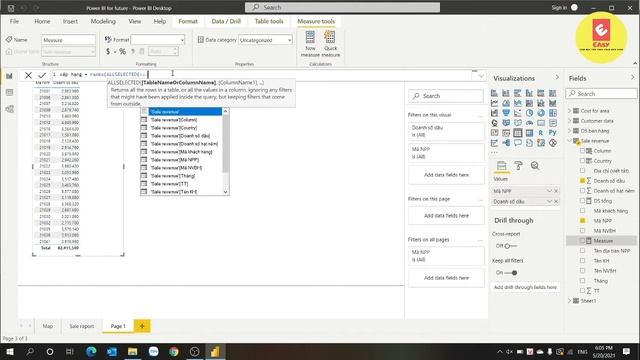Open the Modeling ribbon tab
The image size is (640, 360).
[x=103, y=21]
